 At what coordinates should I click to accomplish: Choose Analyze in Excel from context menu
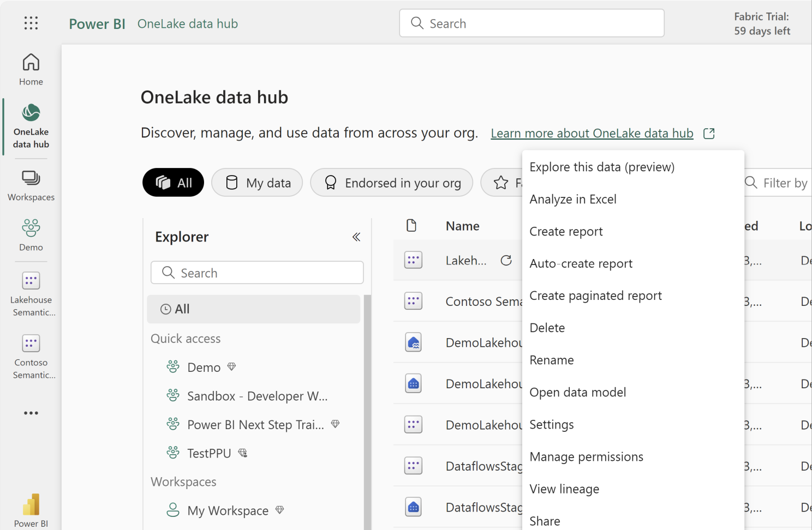572,199
